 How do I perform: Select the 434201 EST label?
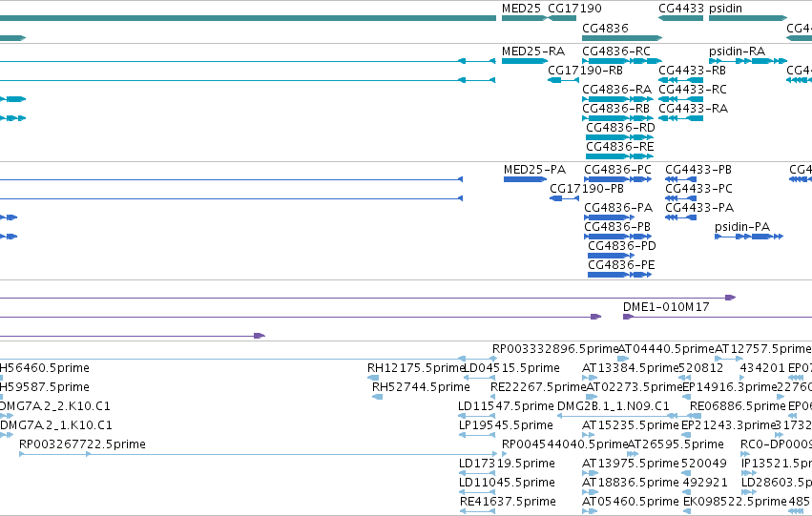pyautogui.click(x=761, y=368)
